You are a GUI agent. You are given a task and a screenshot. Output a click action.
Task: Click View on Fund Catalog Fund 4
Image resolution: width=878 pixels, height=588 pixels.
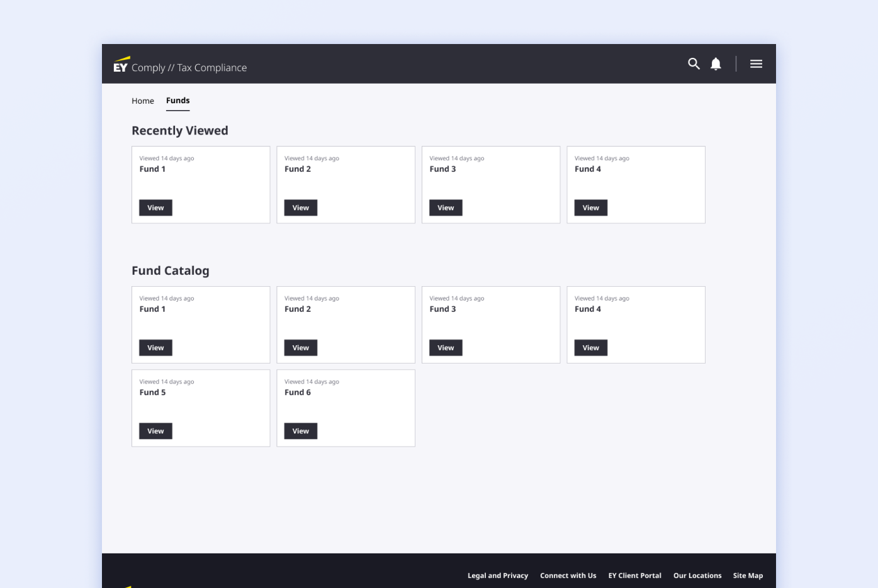point(591,348)
